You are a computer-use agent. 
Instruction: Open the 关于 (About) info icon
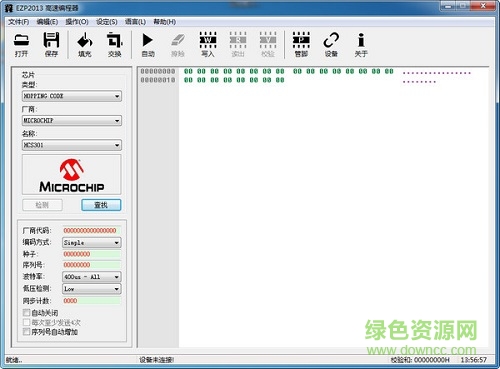[361, 44]
